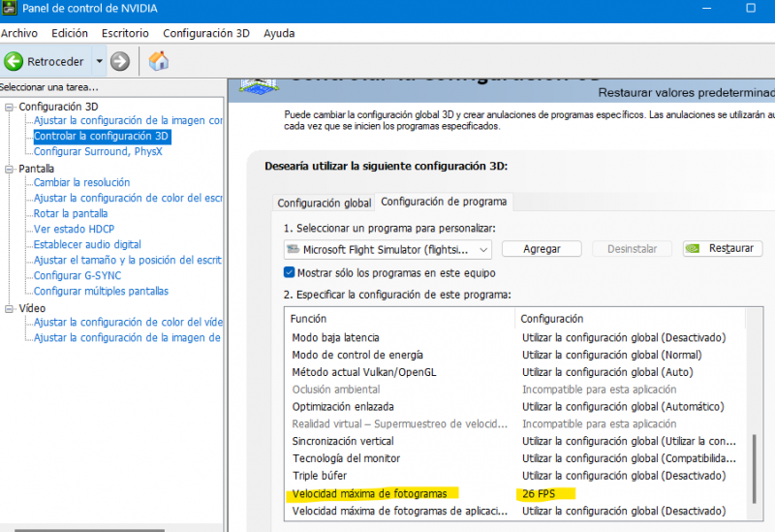Click the Restaurar button

point(723,248)
